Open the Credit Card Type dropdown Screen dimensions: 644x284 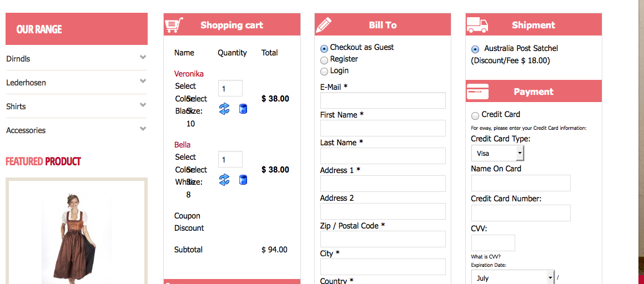pos(497,153)
